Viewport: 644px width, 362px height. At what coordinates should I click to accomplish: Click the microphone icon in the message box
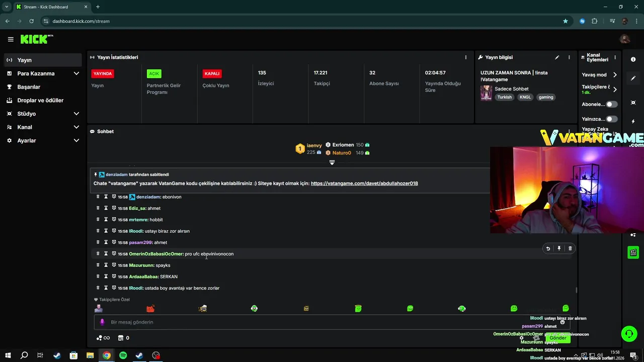102,322
